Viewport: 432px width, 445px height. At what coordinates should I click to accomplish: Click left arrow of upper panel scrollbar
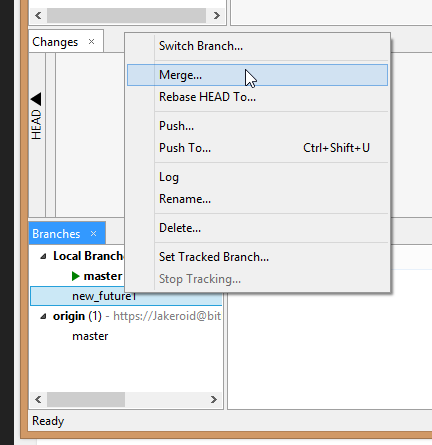[38, 15]
